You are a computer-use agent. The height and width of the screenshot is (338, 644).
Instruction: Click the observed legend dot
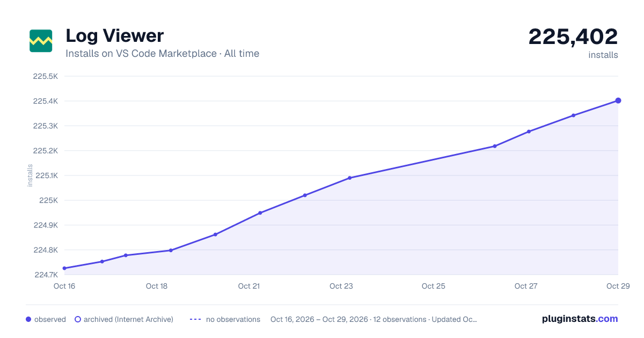click(x=28, y=319)
